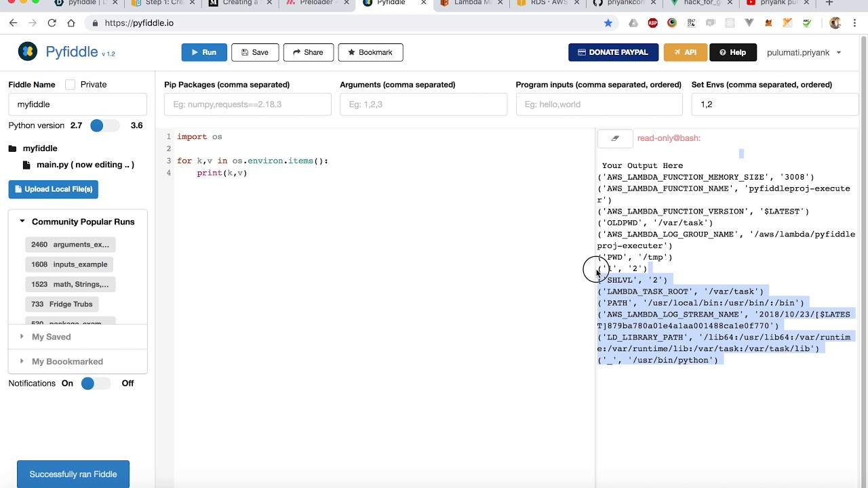
Task: Click the Google Drive extension icon
Action: point(633,23)
